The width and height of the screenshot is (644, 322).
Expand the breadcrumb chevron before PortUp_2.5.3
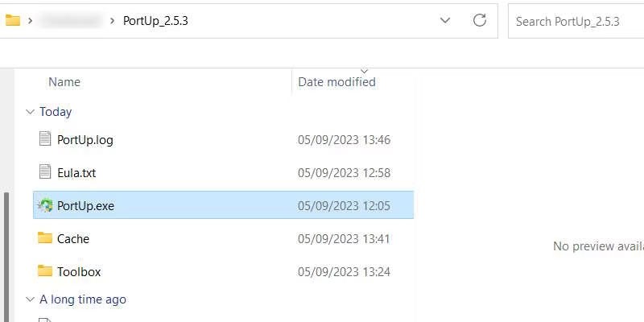(x=111, y=20)
